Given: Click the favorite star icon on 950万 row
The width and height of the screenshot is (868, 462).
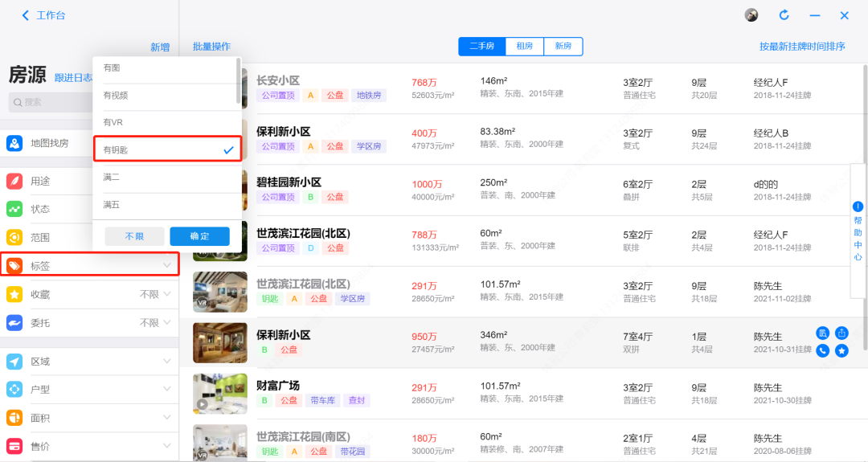Looking at the screenshot, I should 841,350.
